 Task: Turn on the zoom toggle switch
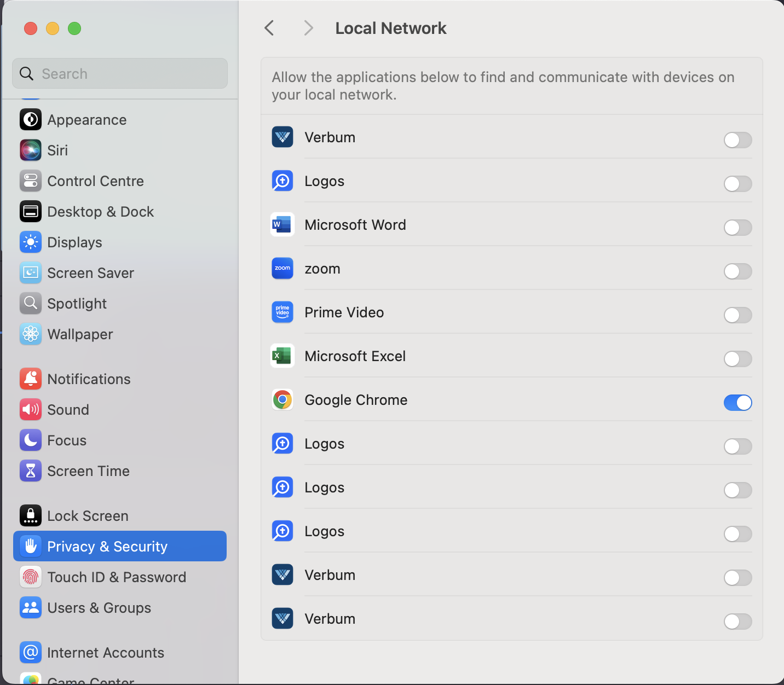click(737, 271)
